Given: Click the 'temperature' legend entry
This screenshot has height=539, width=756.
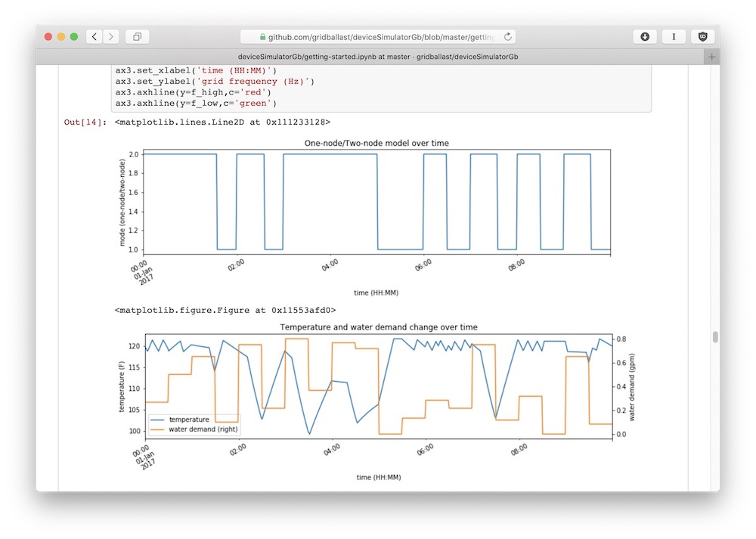Looking at the screenshot, I should [x=188, y=419].
